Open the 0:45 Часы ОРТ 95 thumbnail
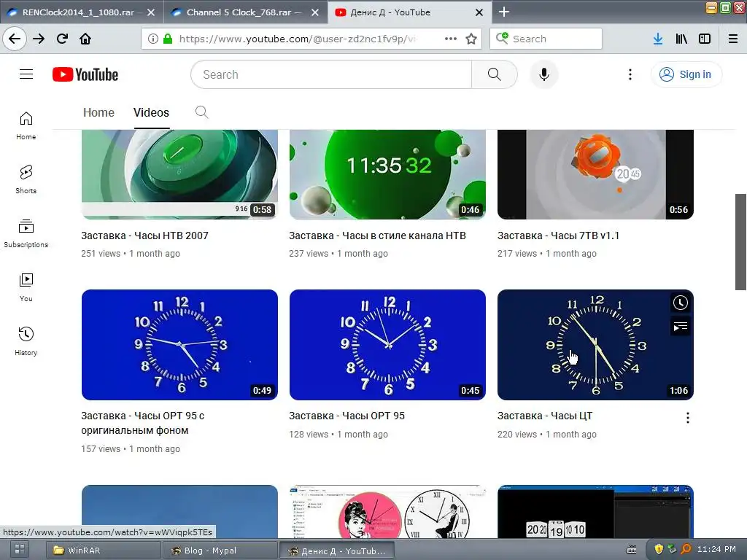Image resolution: width=747 pixels, height=560 pixels. click(387, 345)
